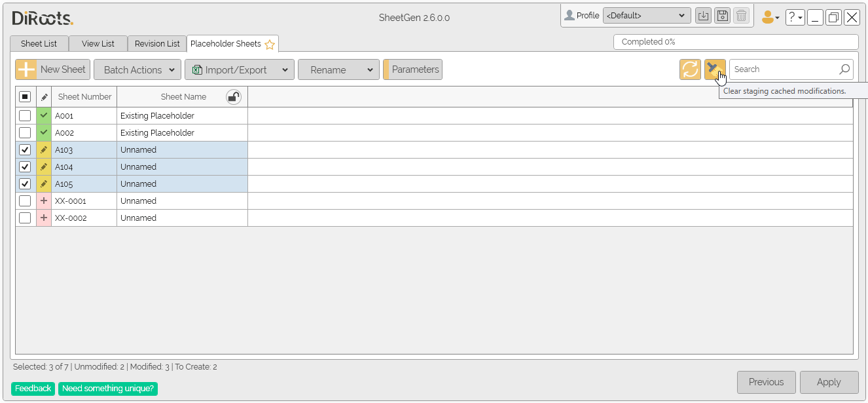Expand the Batch Actions dropdown
This screenshot has width=868, height=403.
click(x=137, y=70)
